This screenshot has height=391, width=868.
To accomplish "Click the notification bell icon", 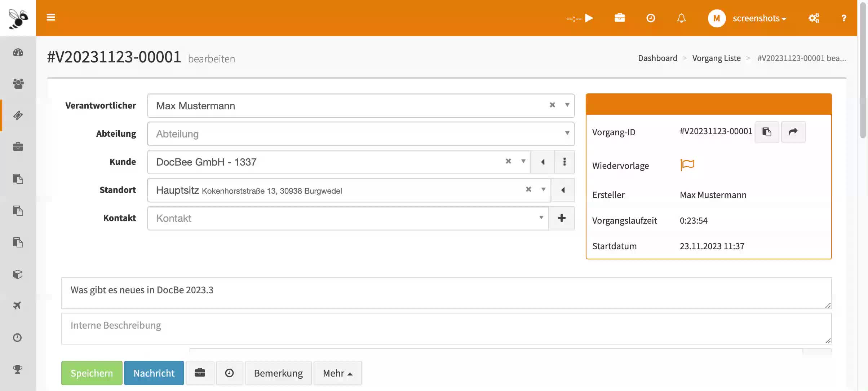I will [x=681, y=18].
